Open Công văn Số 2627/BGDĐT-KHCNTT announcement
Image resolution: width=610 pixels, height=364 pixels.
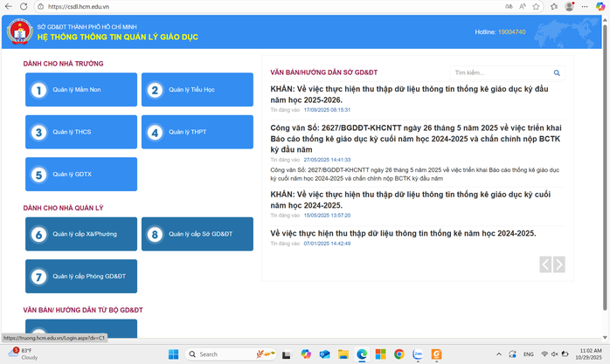[414, 138]
